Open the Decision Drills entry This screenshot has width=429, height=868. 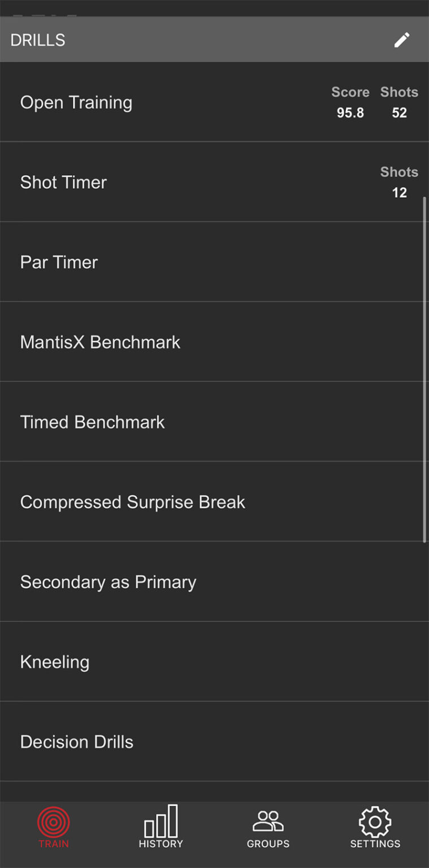coord(77,742)
